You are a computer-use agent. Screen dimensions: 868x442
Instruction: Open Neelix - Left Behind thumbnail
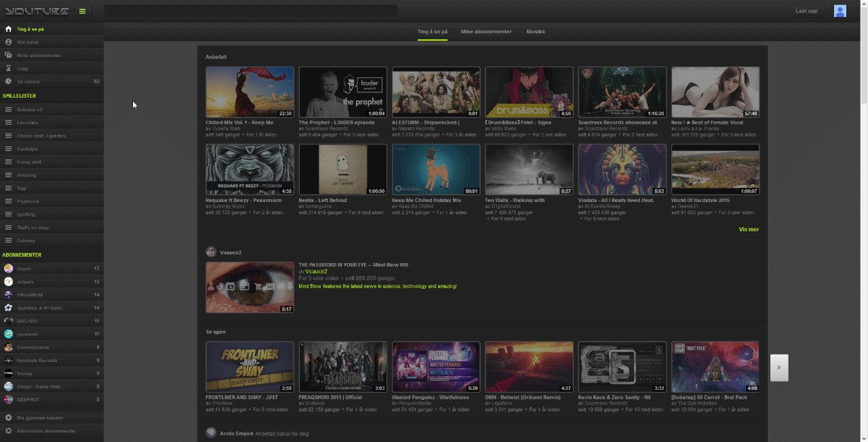pyautogui.click(x=343, y=169)
